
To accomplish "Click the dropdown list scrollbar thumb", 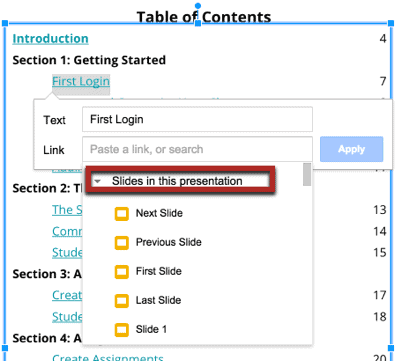I will click(x=307, y=174).
